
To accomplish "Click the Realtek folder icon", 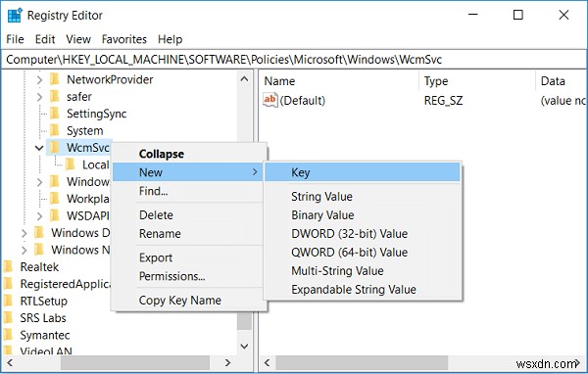I will pos(8,267).
